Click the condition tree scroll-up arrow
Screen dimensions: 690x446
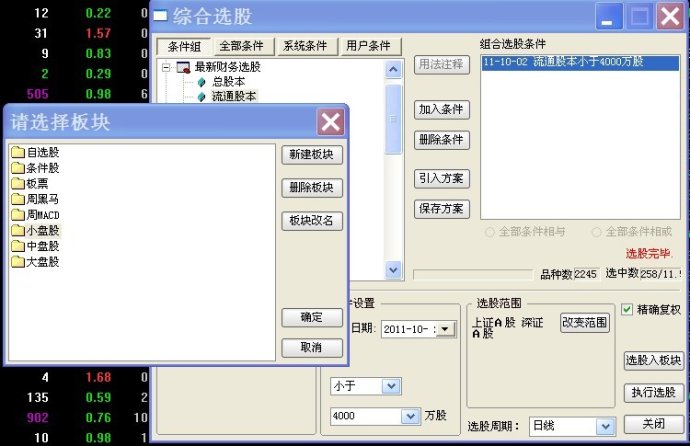click(393, 69)
